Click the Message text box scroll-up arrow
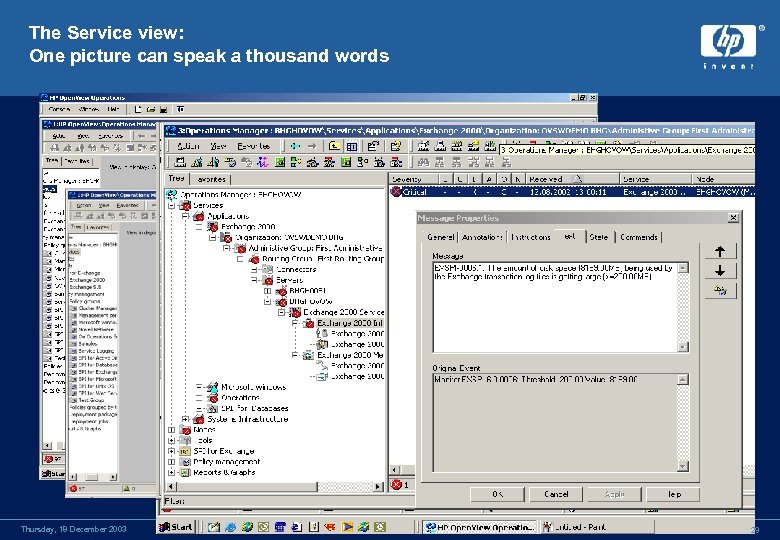Image resolution: width=780 pixels, height=540 pixels. tap(683, 268)
